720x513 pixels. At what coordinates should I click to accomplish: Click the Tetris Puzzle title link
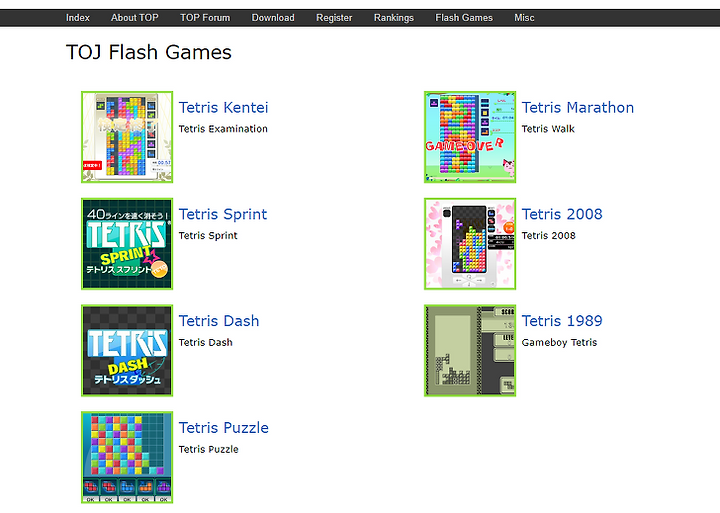pyautogui.click(x=224, y=428)
